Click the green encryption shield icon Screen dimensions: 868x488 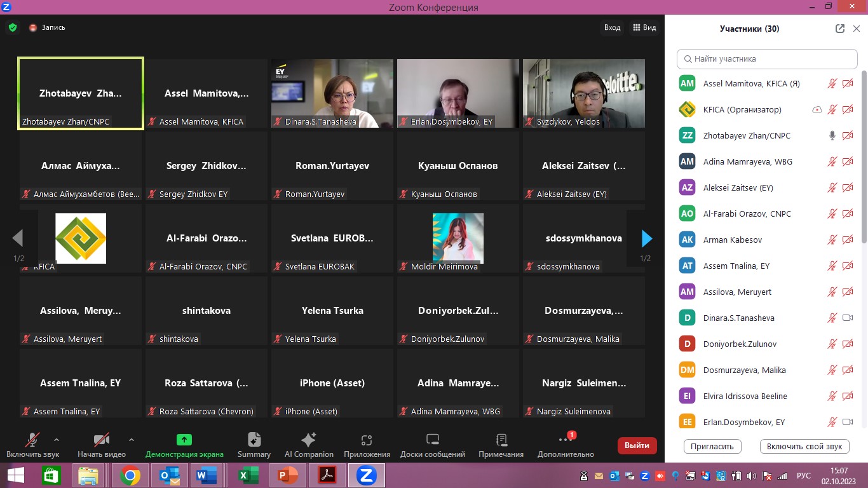[13, 27]
